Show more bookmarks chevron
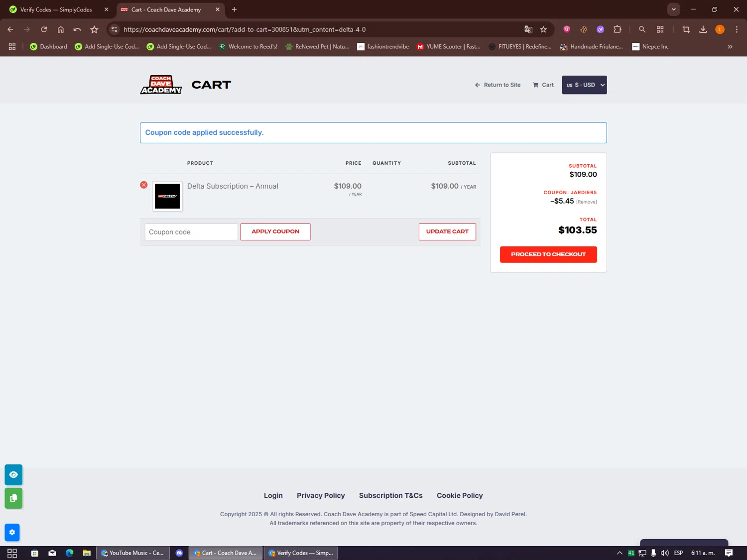This screenshot has width=747, height=560. pyautogui.click(x=730, y=47)
